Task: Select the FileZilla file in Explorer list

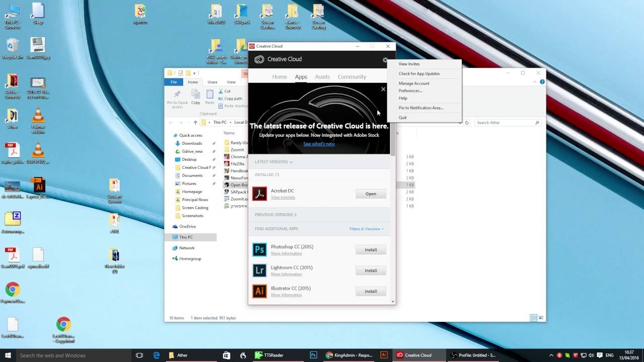Action: [x=237, y=163]
